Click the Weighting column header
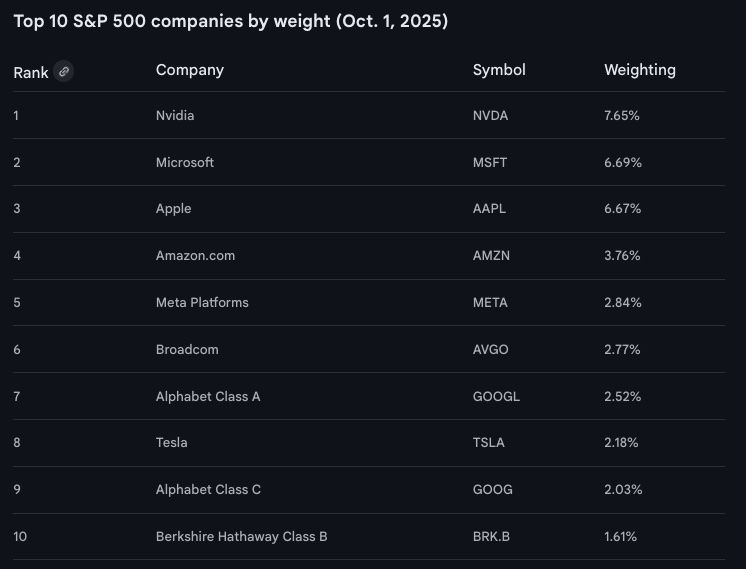The height and width of the screenshot is (569, 746). 640,70
